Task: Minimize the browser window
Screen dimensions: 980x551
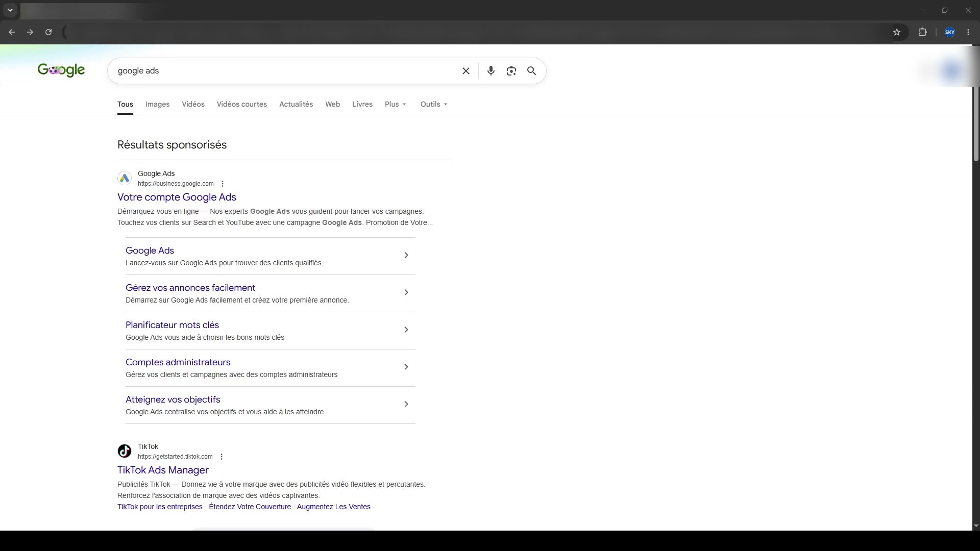Action: click(921, 10)
